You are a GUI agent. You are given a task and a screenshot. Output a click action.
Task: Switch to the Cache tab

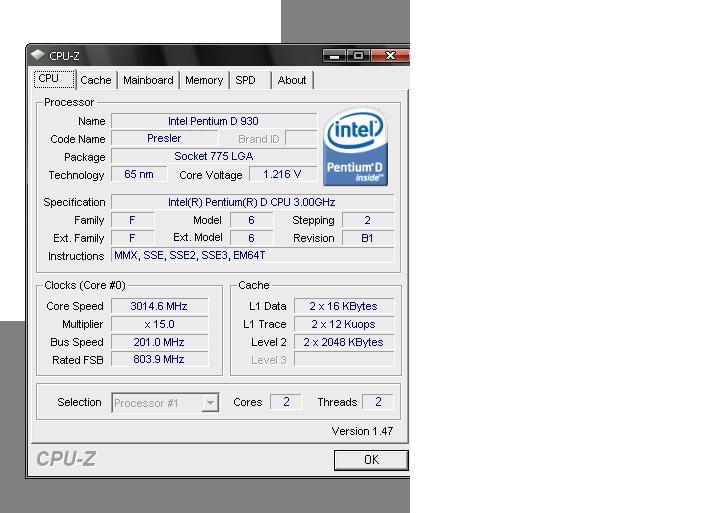(96, 80)
